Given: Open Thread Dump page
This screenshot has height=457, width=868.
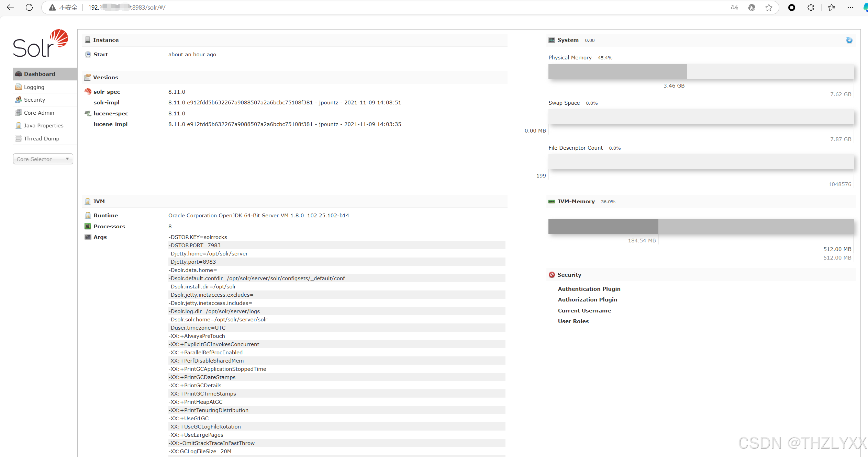Looking at the screenshot, I should coord(42,138).
